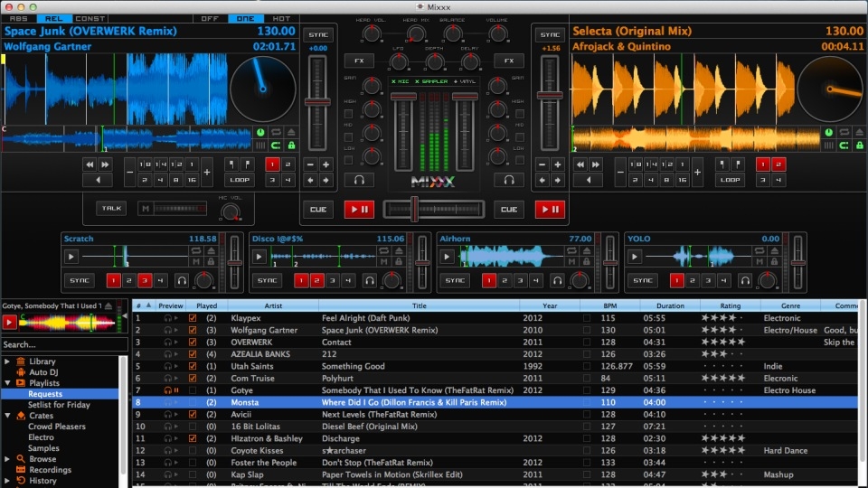The width and height of the screenshot is (868, 488).
Task: Select the HOT cueing mode tab
Action: coord(281,18)
